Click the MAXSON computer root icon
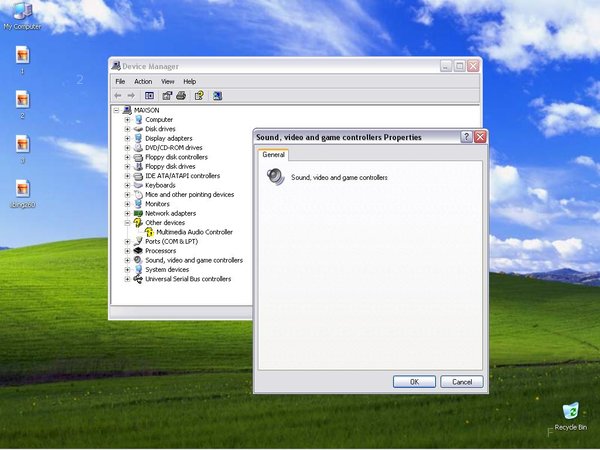Viewport: 600px width, 450px height. pos(127,110)
